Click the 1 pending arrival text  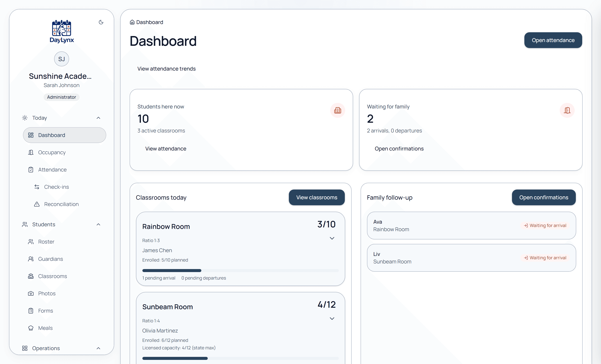click(159, 278)
